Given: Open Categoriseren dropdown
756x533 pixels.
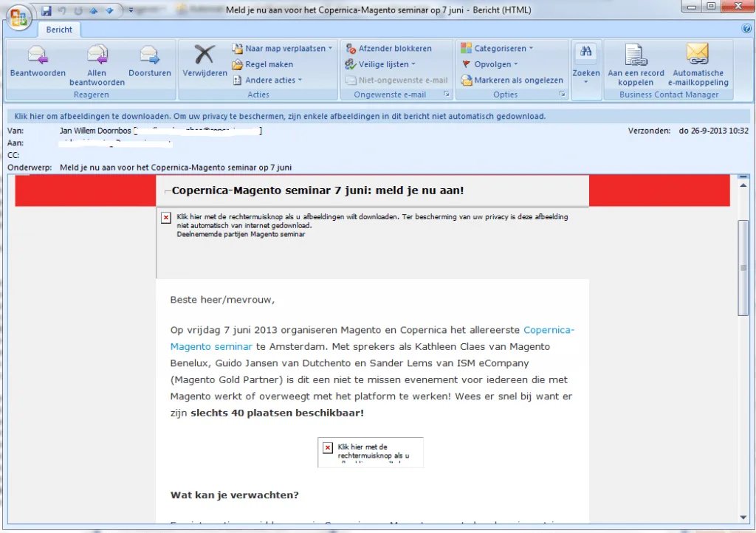Looking at the screenshot, I should pyautogui.click(x=497, y=48).
